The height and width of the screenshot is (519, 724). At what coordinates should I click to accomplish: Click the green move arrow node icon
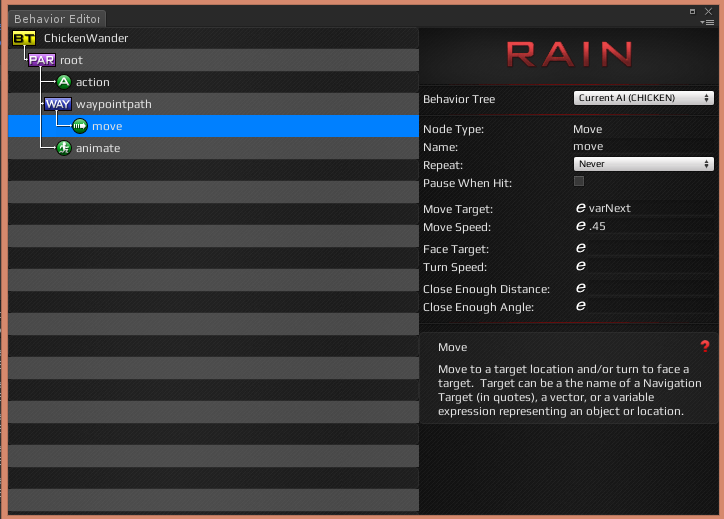pos(80,126)
